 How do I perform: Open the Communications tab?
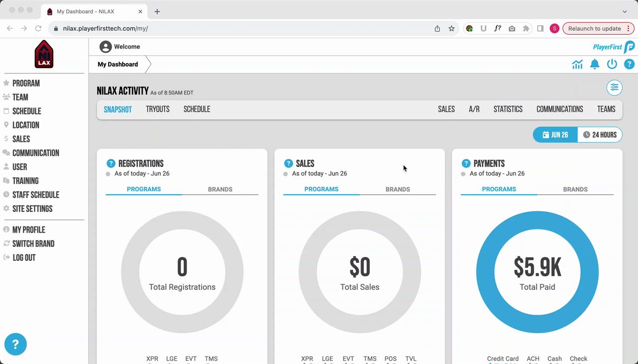tap(560, 109)
